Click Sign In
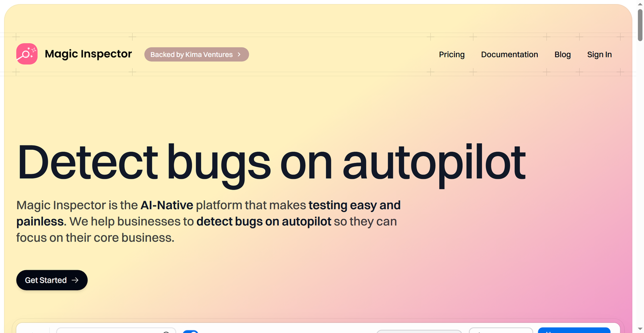644x333 pixels. pyautogui.click(x=599, y=54)
